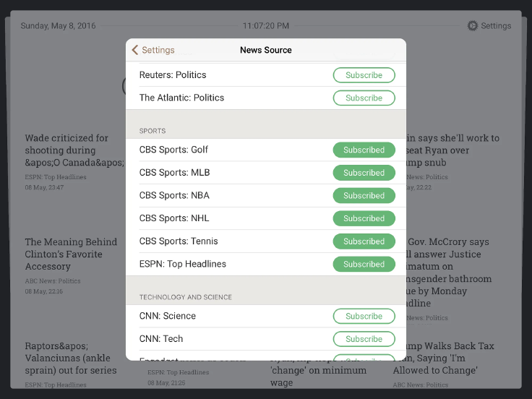Unsubscribe from CBS Sports: MLB
The image size is (532, 399).
pyautogui.click(x=364, y=173)
